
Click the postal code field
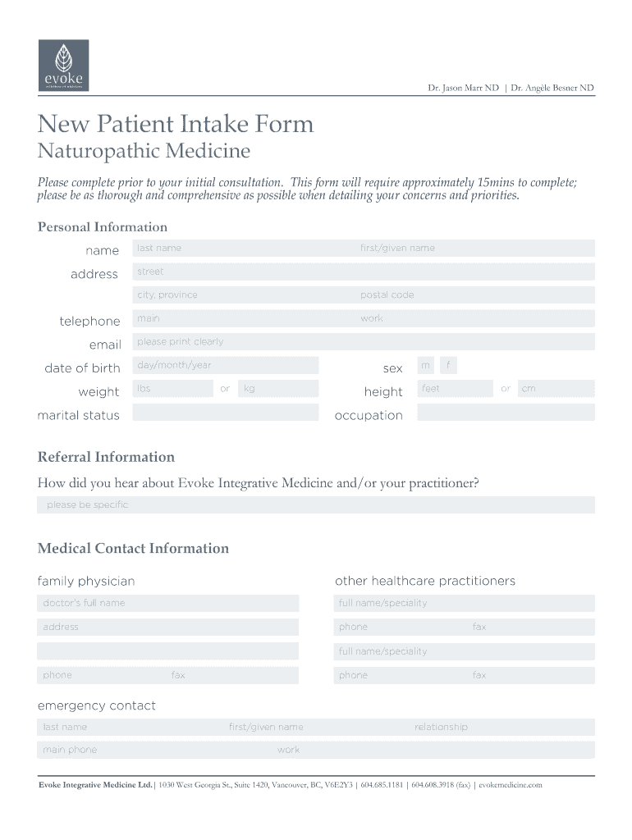coord(475,295)
